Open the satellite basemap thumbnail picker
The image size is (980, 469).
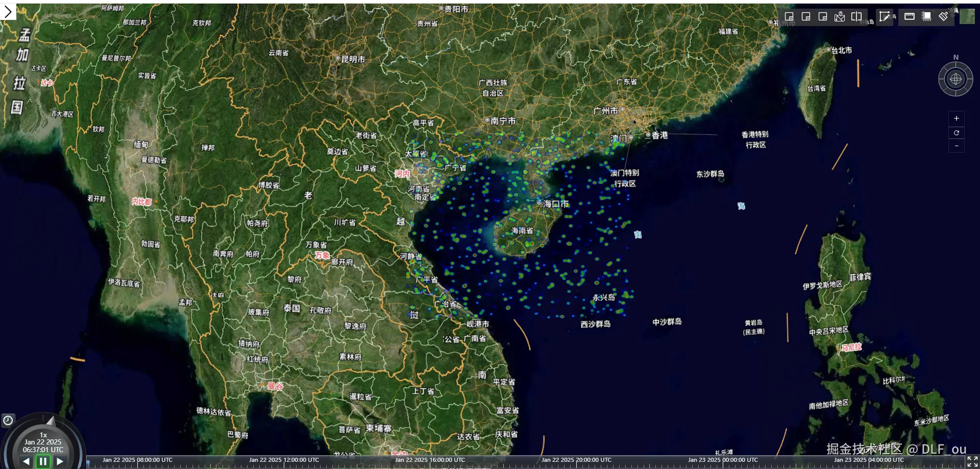[967, 16]
